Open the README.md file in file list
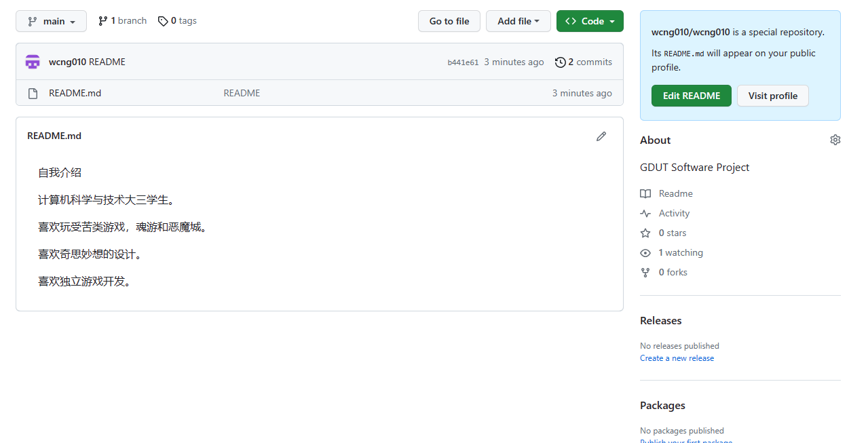Image resolution: width=868 pixels, height=443 pixels. point(75,93)
